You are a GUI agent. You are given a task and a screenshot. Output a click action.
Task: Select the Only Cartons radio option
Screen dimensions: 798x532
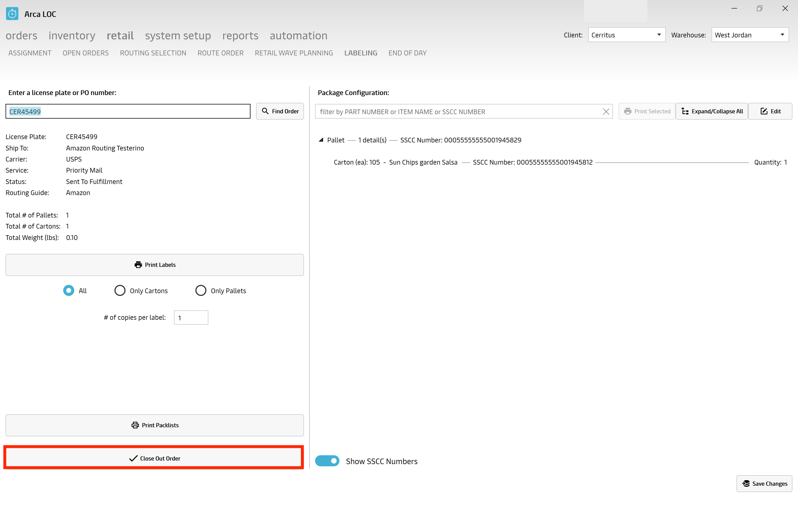pyautogui.click(x=120, y=290)
